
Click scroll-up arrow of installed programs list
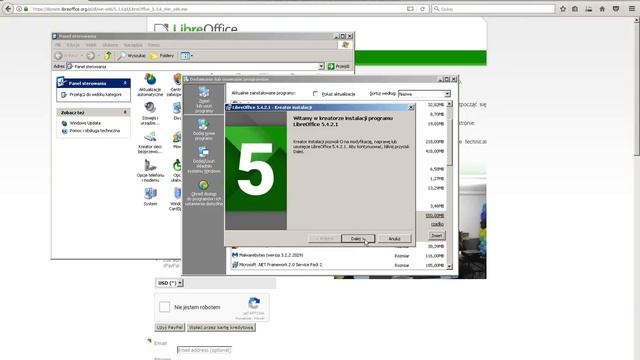click(449, 104)
